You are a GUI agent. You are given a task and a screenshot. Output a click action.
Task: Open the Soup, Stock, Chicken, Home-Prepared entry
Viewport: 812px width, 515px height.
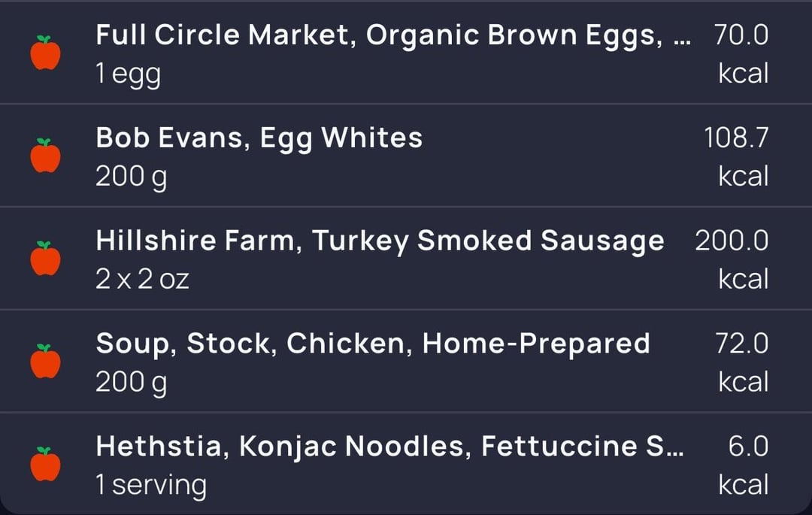tap(406, 362)
